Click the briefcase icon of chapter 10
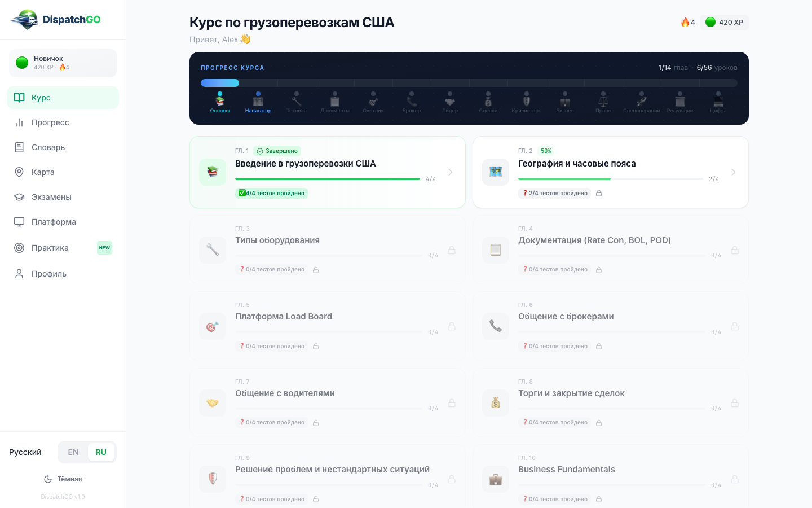The width and height of the screenshot is (812, 508). (496, 479)
